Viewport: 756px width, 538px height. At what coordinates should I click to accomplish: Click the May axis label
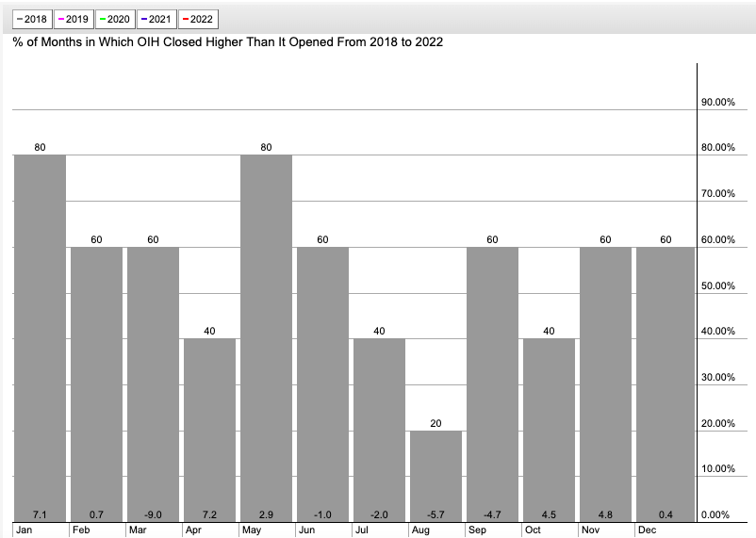252,530
